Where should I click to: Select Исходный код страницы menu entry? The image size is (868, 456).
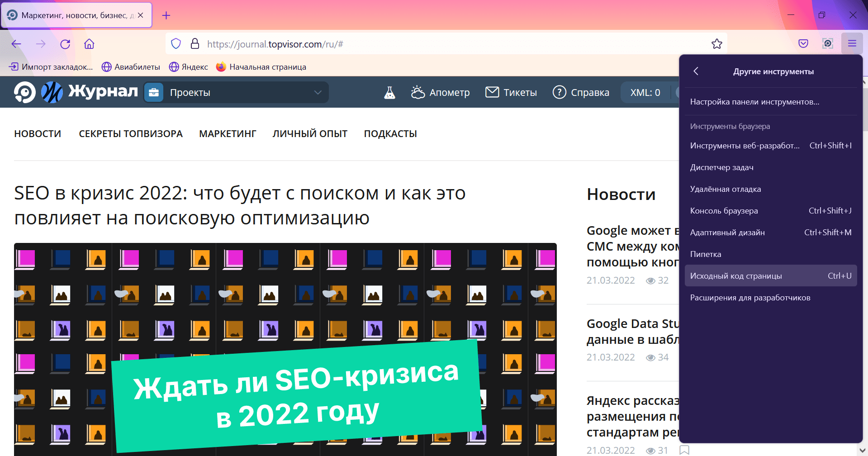[x=735, y=275]
